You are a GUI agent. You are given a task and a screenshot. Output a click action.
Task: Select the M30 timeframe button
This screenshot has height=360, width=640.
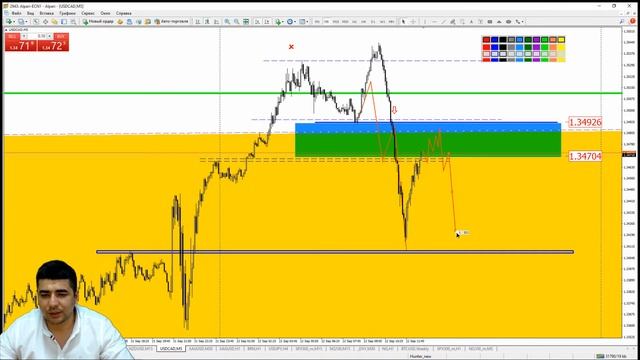click(x=345, y=21)
